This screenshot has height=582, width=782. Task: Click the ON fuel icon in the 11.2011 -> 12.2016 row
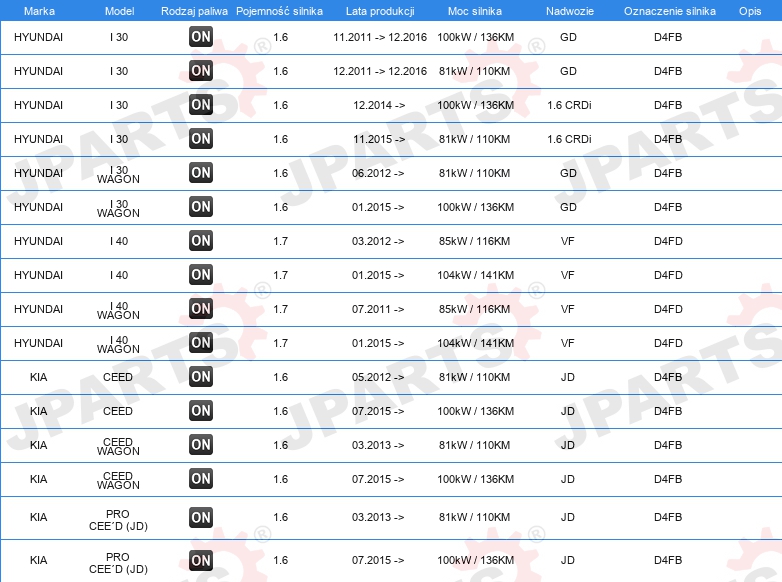point(201,37)
